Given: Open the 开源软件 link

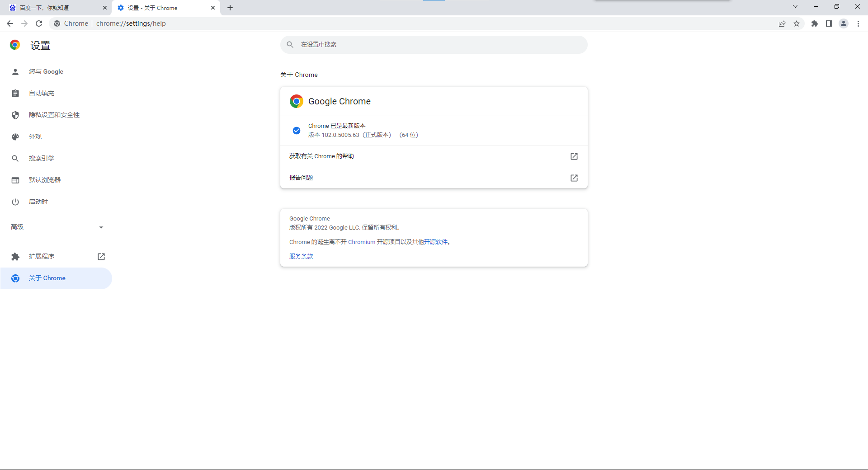Looking at the screenshot, I should [x=436, y=242].
